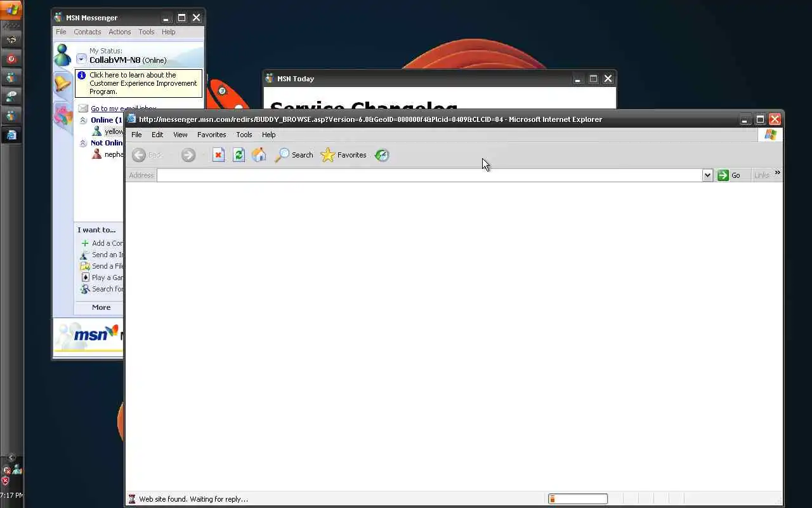The image size is (812, 508).
Task: Click in the Address input field
Action: [x=429, y=175]
